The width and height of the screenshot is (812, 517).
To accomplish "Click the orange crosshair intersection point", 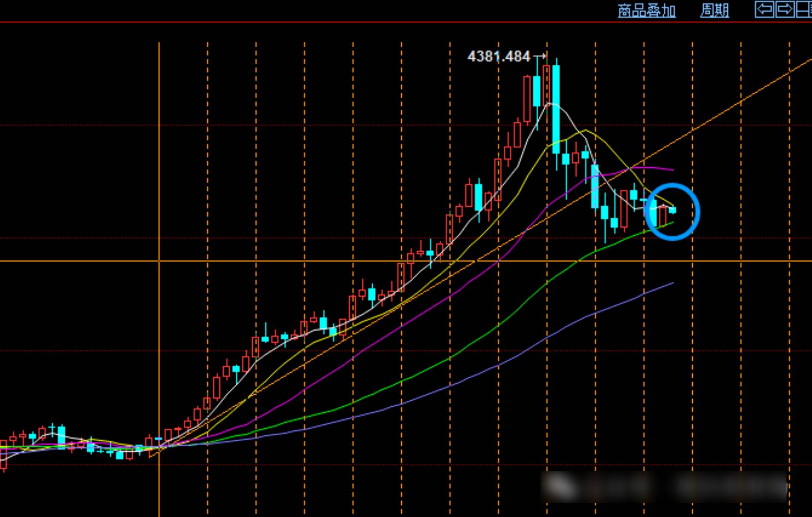I will (x=159, y=261).
